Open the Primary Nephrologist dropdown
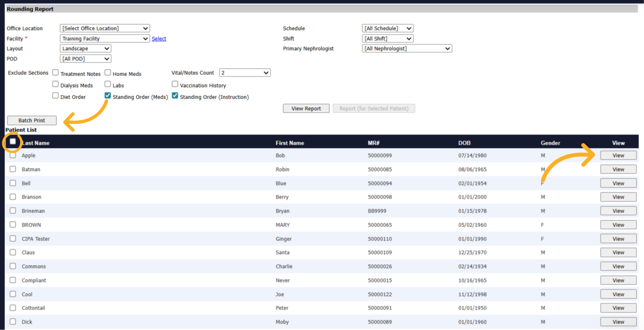The image size is (644, 330). pyautogui.click(x=407, y=49)
